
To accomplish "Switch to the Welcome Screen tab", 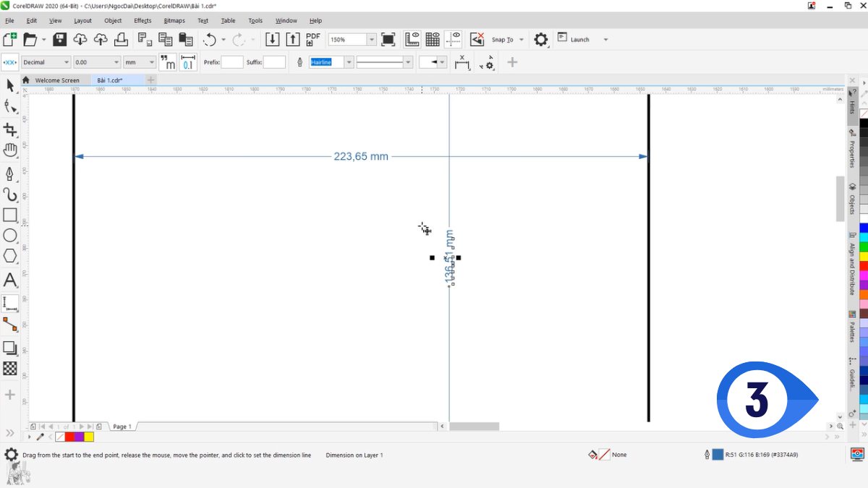I will [x=57, y=80].
